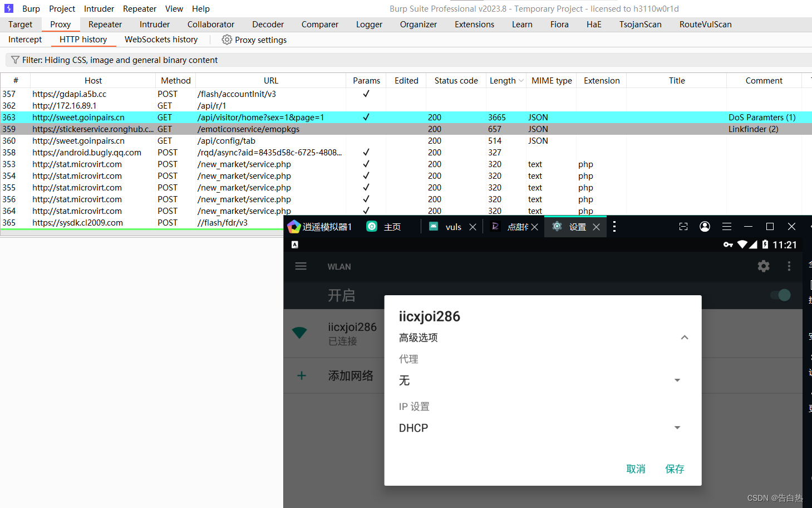Screen dimensions: 812x508
Task: Open emulator tab overflow dots menu
Action: tap(614, 227)
